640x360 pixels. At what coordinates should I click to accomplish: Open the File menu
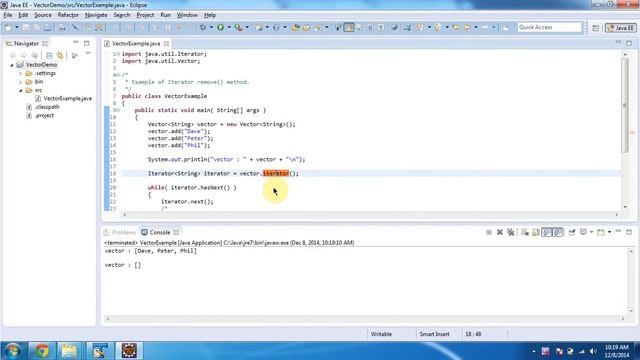click(x=8, y=15)
